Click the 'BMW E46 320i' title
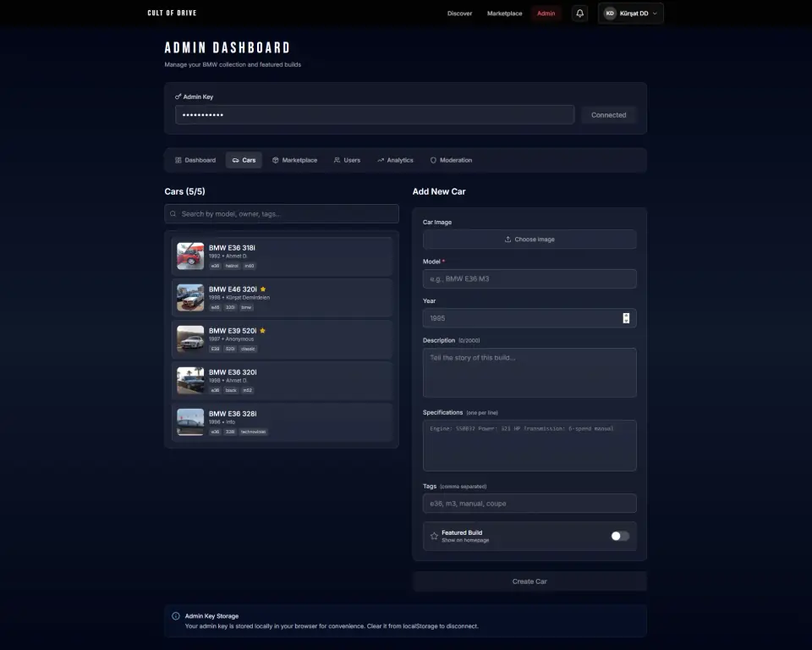 click(233, 289)
